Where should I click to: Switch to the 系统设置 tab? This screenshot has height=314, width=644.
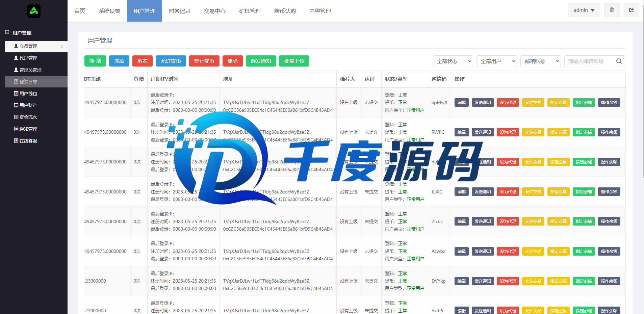pyautogui.click(x=109, y=11)
